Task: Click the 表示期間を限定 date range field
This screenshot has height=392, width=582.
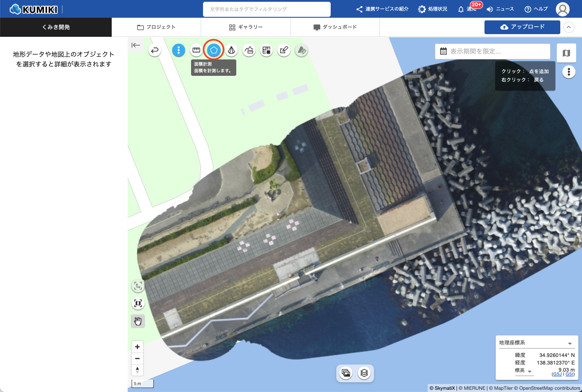Action: [x=492, y=51]
